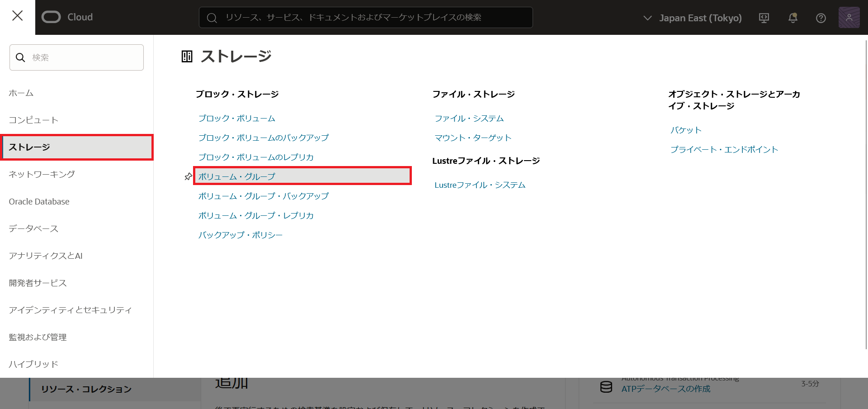Open the notifications bell icon
Image resolution: width=868 pixels, height=409 pixels.
coord(793,18)
